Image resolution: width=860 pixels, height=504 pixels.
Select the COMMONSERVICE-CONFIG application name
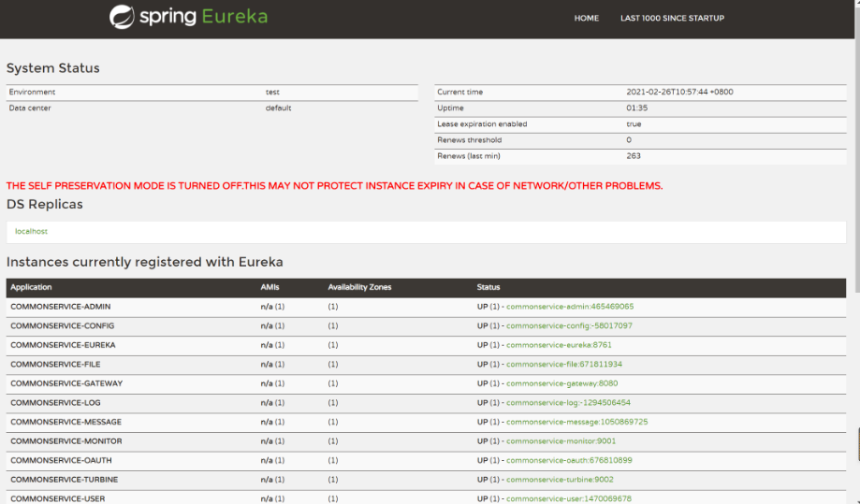pos(63,325)
